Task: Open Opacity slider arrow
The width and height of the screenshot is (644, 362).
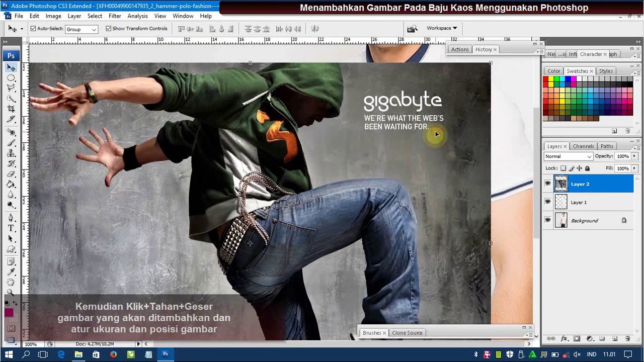Action: click(x=634, y=156)
